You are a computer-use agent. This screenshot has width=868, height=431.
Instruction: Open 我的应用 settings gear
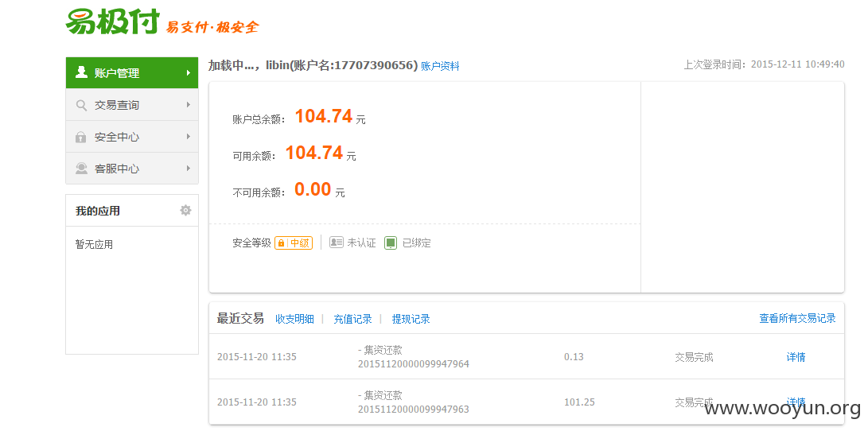(185, 210)
